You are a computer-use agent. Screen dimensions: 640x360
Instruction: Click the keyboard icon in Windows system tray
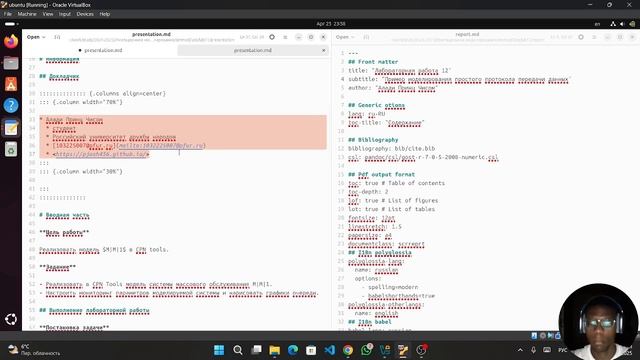tap(547, 350)
